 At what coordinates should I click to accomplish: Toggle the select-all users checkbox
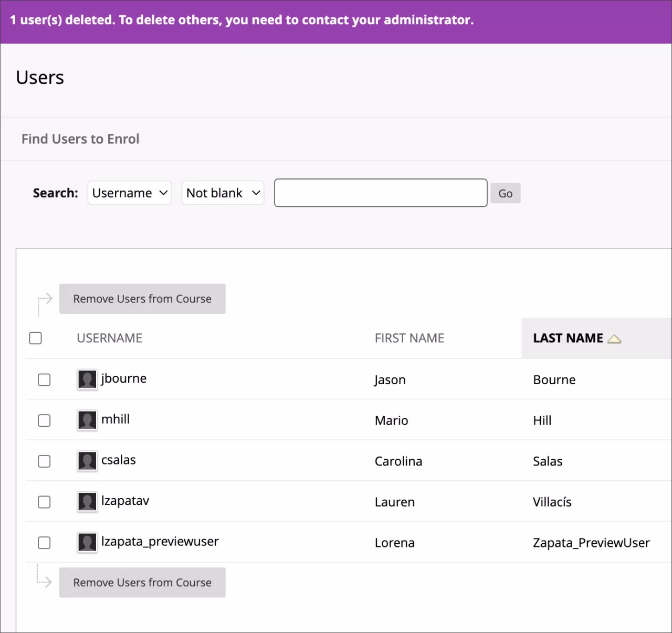pyautogui.click(x=35, y=338)
